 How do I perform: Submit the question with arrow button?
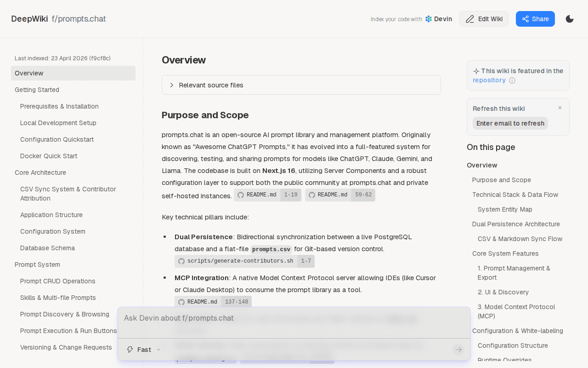point(458,350)
